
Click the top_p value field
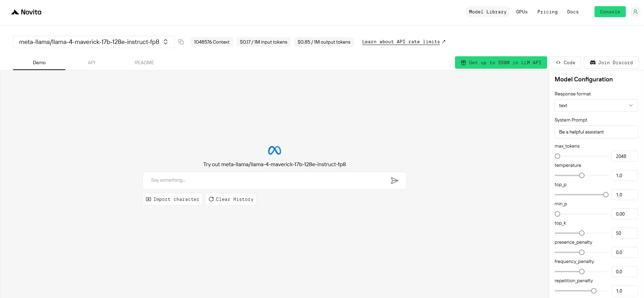pos(625,195)
